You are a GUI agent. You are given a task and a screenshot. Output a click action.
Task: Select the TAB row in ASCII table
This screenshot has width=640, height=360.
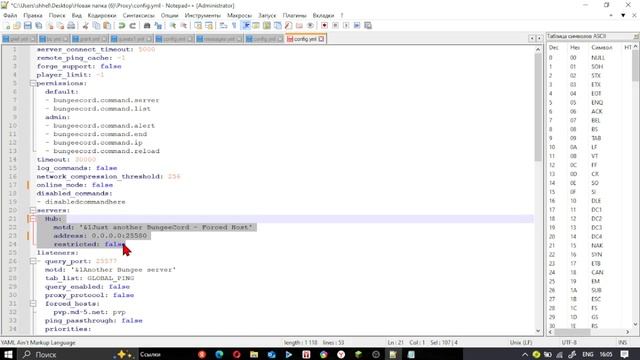pos(589,138)
